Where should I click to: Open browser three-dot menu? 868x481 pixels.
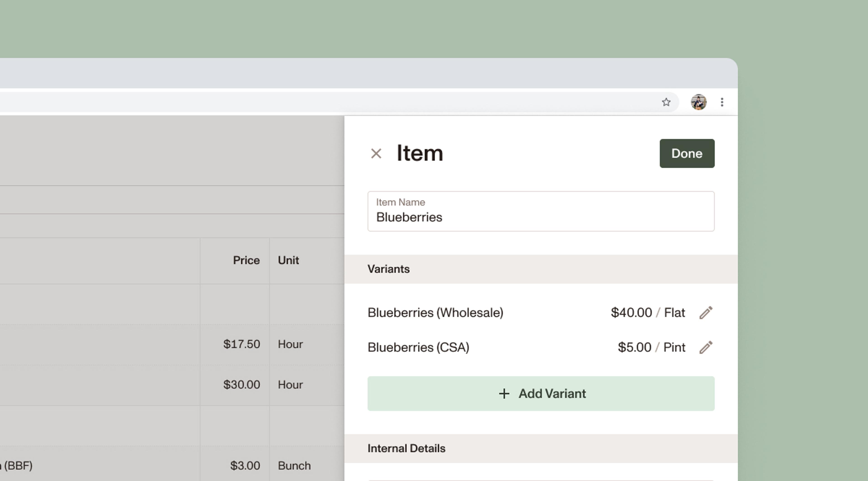722,102
